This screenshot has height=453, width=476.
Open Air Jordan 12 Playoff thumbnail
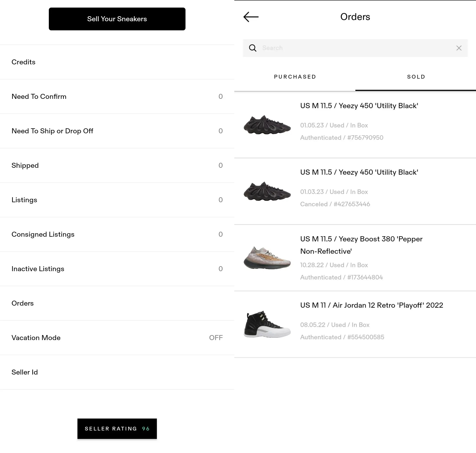tap(267, 324)
